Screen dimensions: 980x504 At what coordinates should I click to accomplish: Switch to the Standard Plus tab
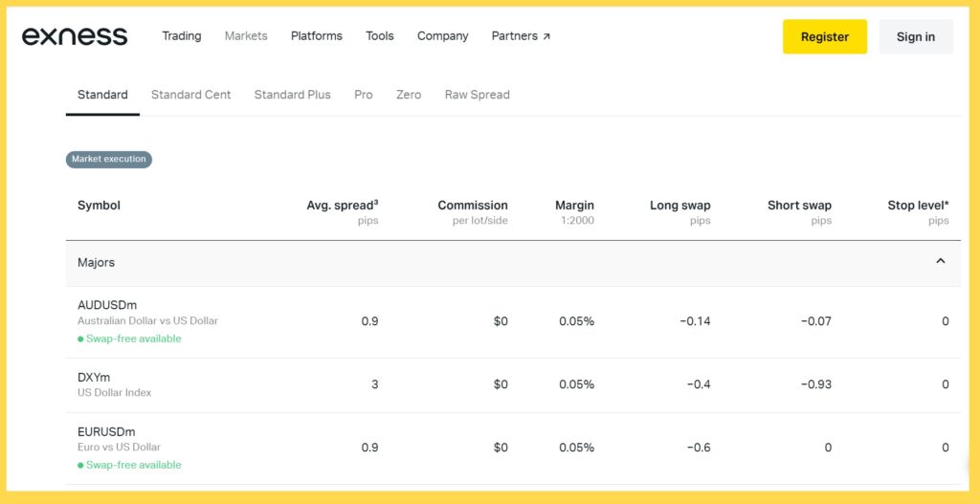[292, 95]
